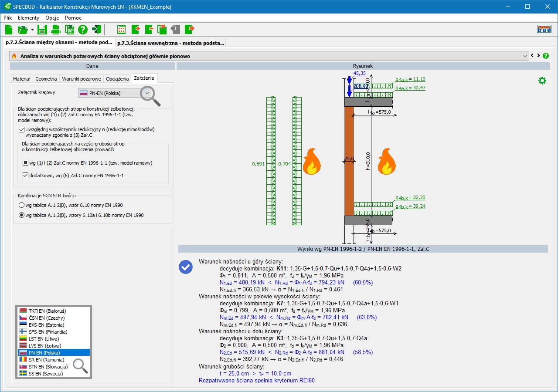Click the printer icon in toolbar

(55, 30)
